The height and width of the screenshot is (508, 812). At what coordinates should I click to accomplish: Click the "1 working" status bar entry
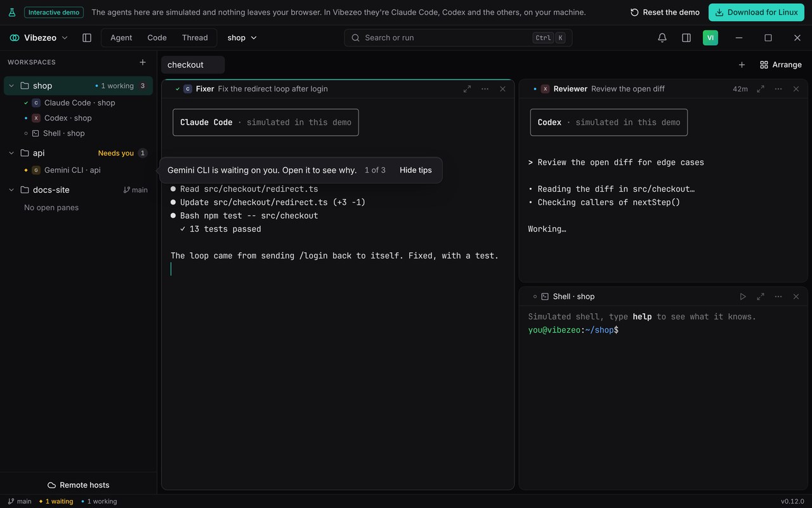[99, 502]
